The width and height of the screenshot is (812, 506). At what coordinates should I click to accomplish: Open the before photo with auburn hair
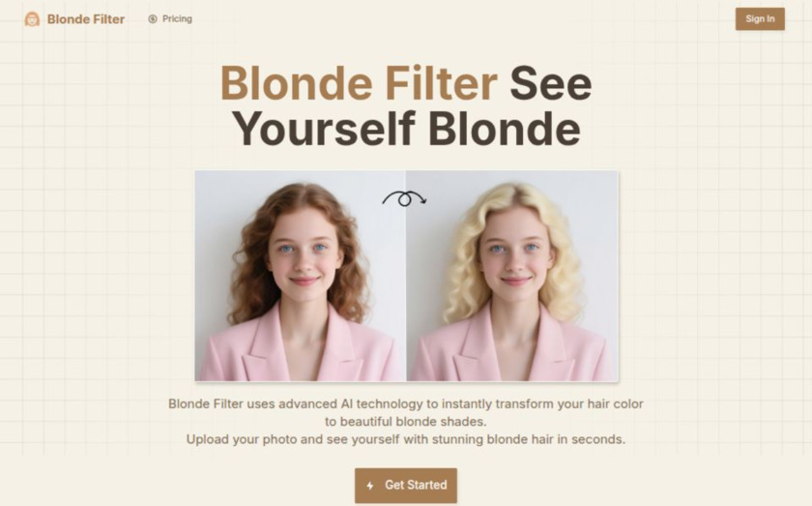tap(301, 276)
